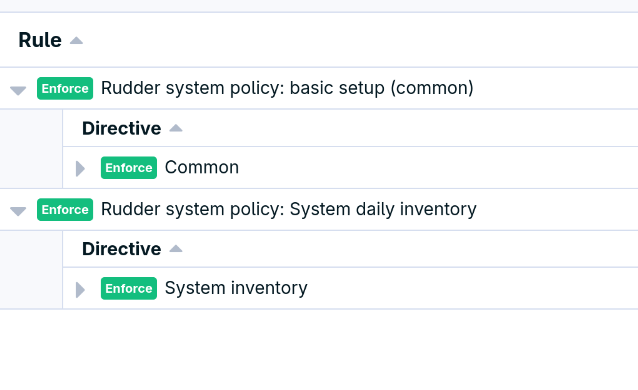This screenshot has height=390, width=638.
Task: Click 'Directive' header label under basic setup rule
Action: pos(121,128)
